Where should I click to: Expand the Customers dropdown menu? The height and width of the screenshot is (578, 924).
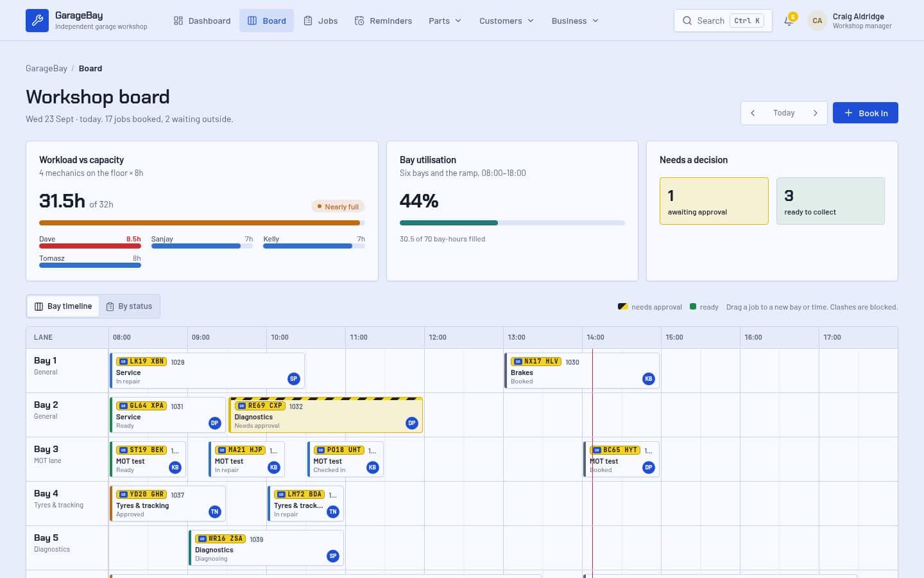(506, 21)
